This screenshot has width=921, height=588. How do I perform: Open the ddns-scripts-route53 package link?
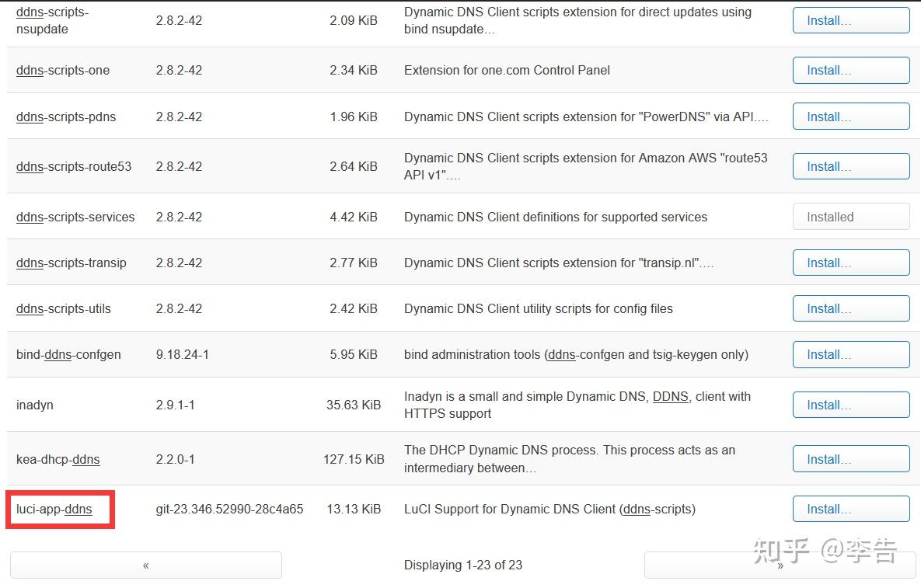pyautogui.click(x=72, y=165)
